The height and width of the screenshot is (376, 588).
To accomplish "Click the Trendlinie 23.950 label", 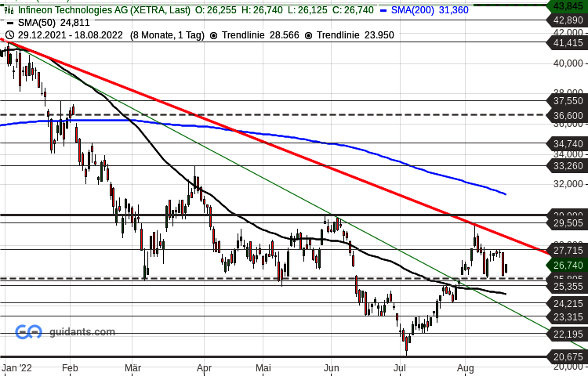I will (355, 35).
